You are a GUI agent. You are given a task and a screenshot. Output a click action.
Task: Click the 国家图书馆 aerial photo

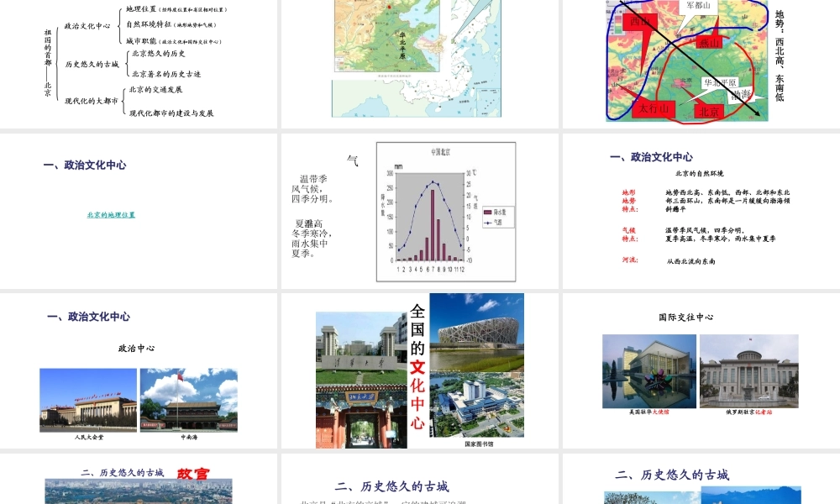(477, 405)
